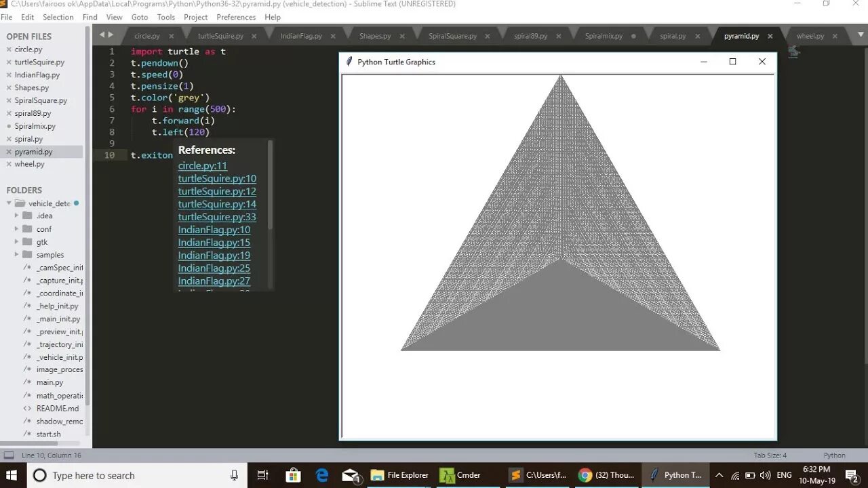Click the previous tab arrow
This screenshot has width=868, height=488.
point(102,35)
